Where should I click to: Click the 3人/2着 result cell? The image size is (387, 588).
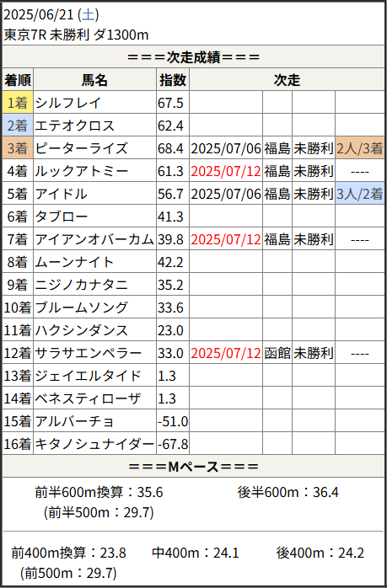(360, 194)
